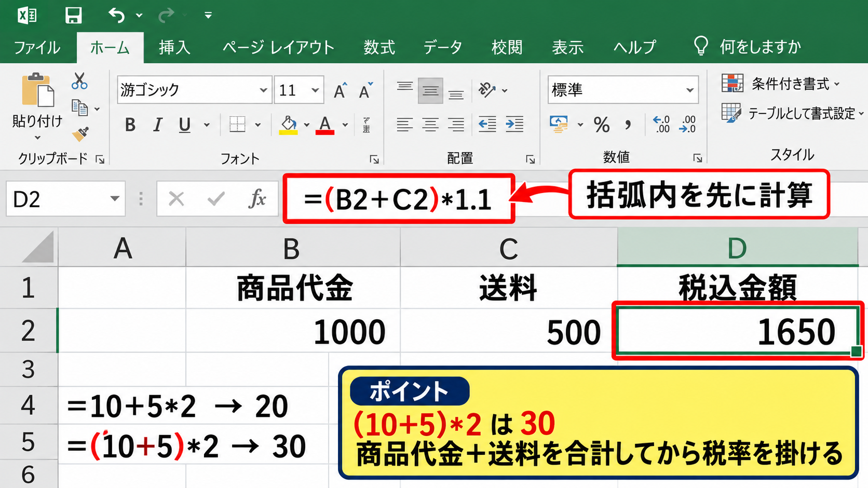This screenshot has height=488, width=868.
Task: Open the 条件付き書式 dropdown
Action: click(781, 83)
